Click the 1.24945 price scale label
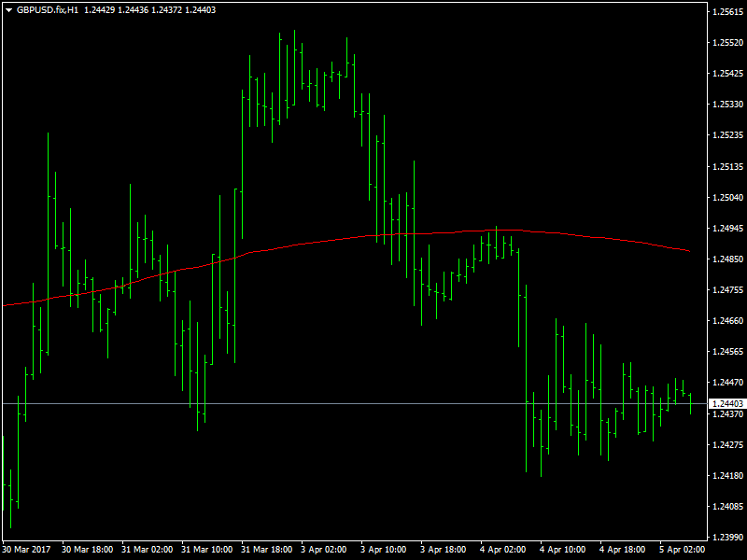Image resolution: width=747 pixels, height=560 pixels. click(x=728, y=229)
